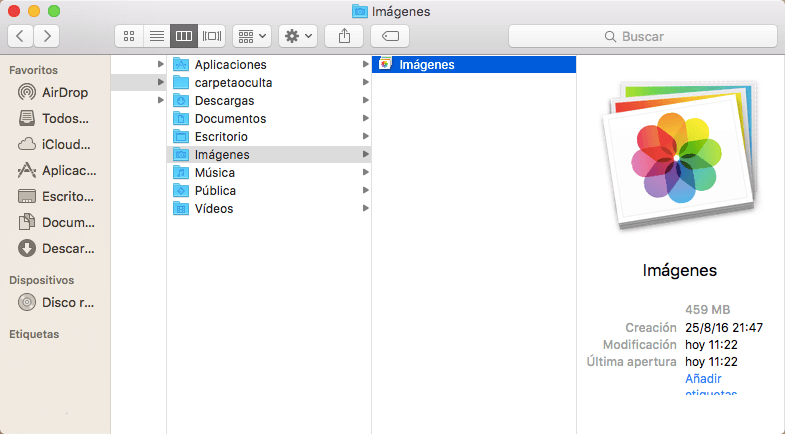Open the arrange items dropdown
The height and width of the screenshot is (434, 785).
tap(252, 36)
